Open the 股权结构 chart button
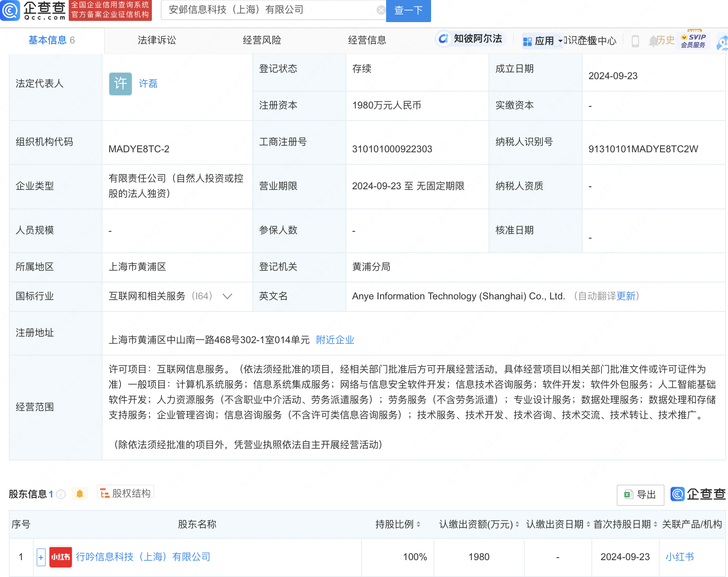The width and height of the screenshot is (728, 577). (x=126, y=493)
